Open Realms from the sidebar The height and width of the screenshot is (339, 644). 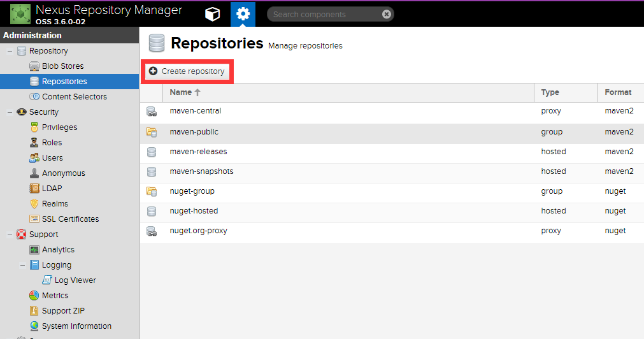pos(55,204)
